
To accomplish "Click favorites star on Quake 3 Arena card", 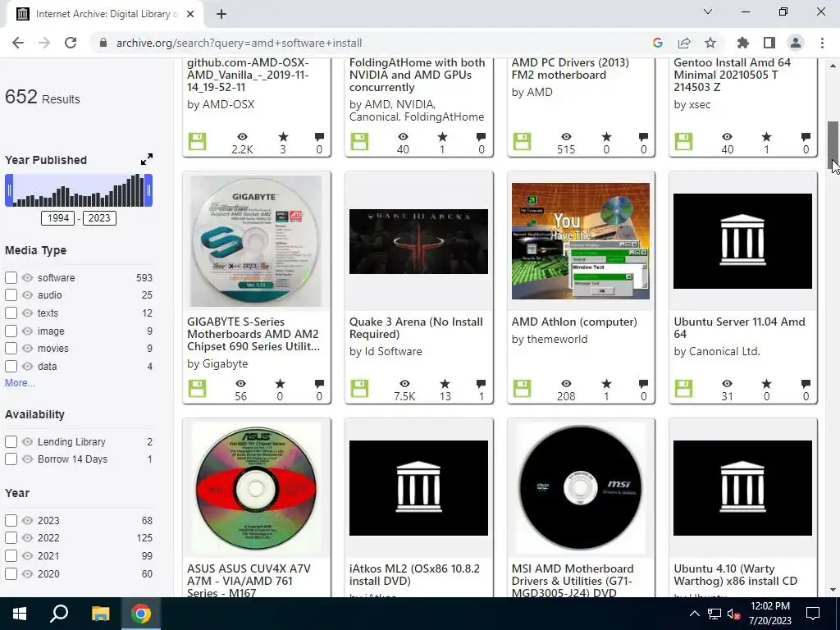I will (x=445, y=384).
